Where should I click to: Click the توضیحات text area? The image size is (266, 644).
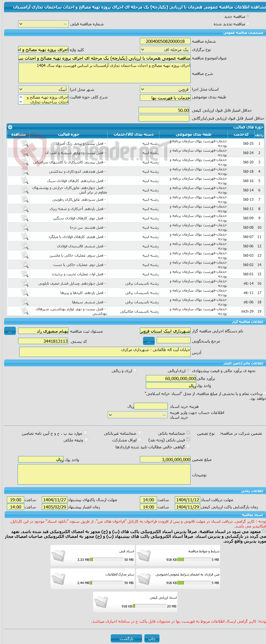click(104, 474)
